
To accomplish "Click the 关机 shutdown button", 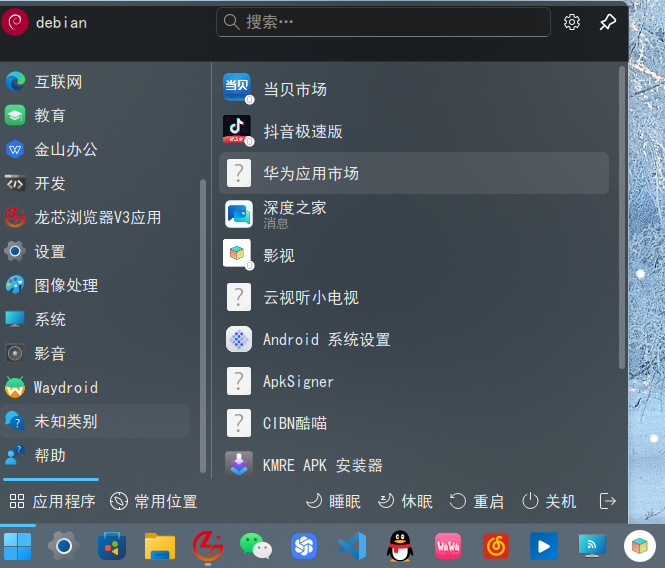I will [549, 501].
